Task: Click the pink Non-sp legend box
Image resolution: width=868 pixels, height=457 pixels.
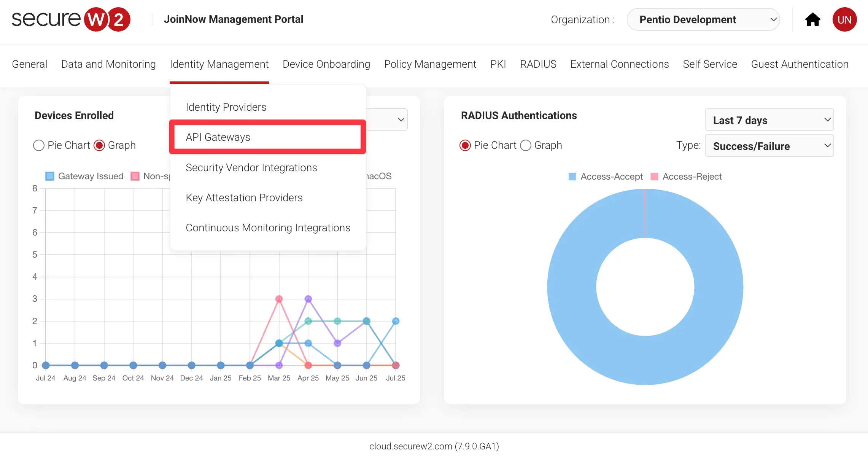Action: coord(135,176)
